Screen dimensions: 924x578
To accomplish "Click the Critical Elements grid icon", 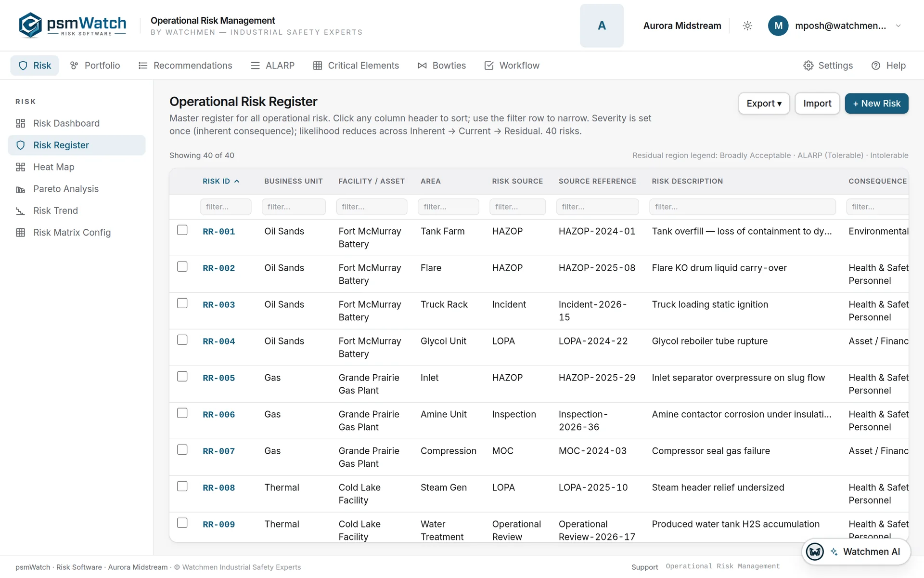I will (318, 66).
